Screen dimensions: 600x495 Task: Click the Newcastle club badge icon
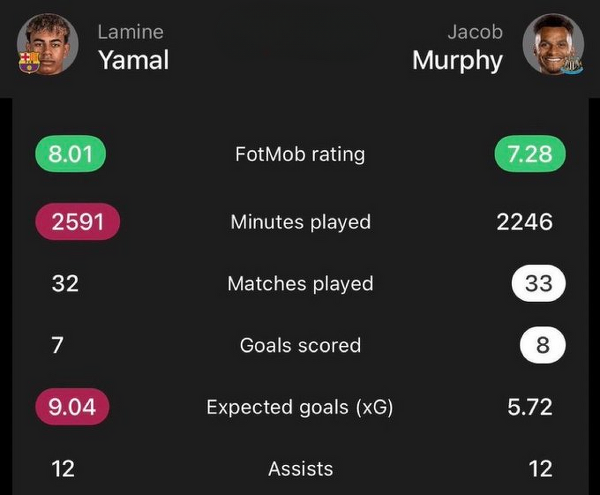pyautogui.click(x=573, y=63)
